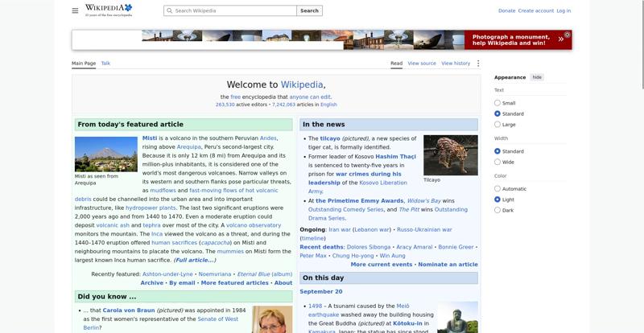Open Ashton-under-Lyne recently featured link
644x333 pixels.
(167, 273)
